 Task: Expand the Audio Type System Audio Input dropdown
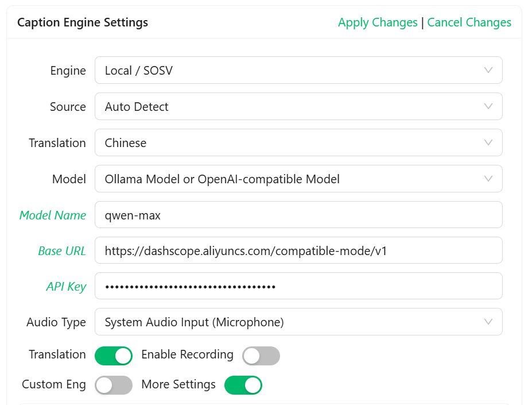point(287,322)
